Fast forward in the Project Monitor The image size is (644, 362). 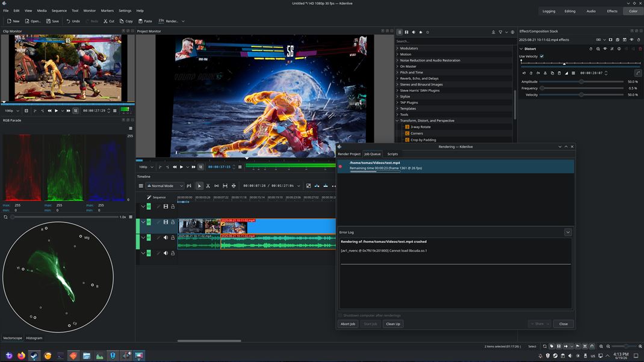(193, 167)
